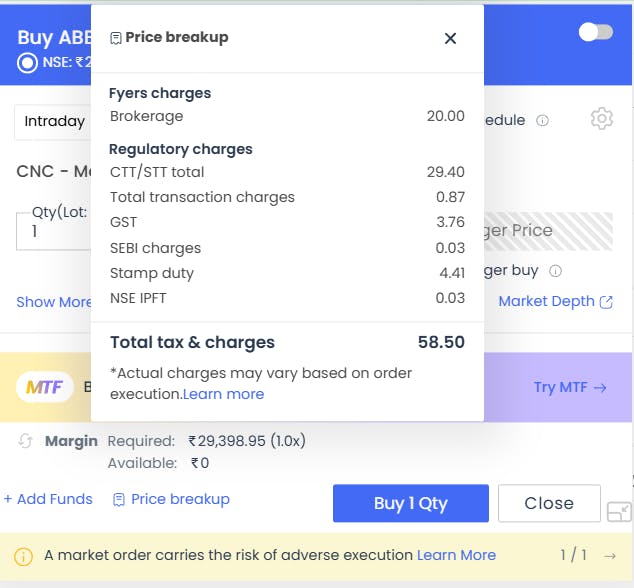This screenshot has width=634, height=588.
Task: Click Try MTF link
Action: pyautogui.click(x=570, y=387)
